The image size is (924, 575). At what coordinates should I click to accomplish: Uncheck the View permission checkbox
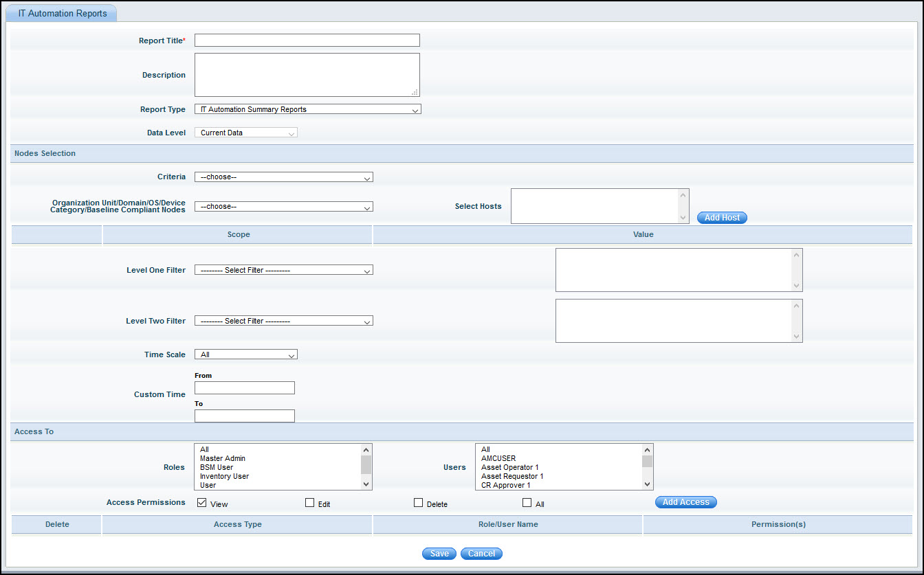(x=201, y=502)
